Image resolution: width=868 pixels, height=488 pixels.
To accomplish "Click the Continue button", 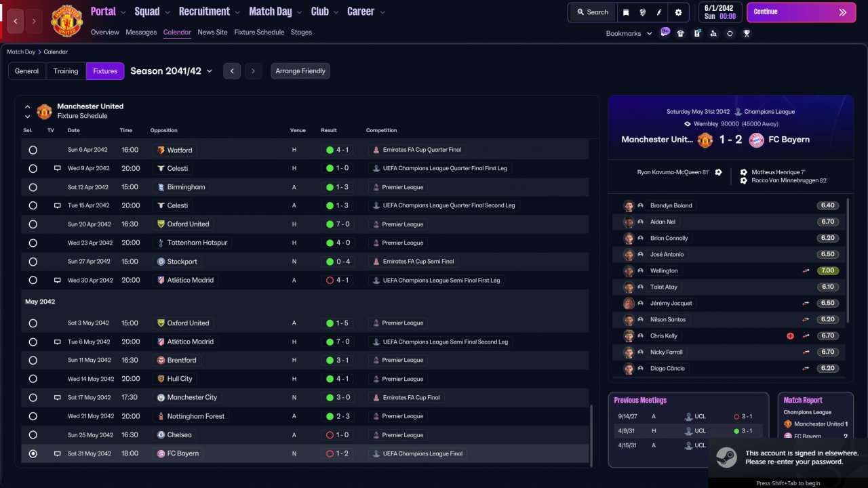I will [x=802, y=12].
